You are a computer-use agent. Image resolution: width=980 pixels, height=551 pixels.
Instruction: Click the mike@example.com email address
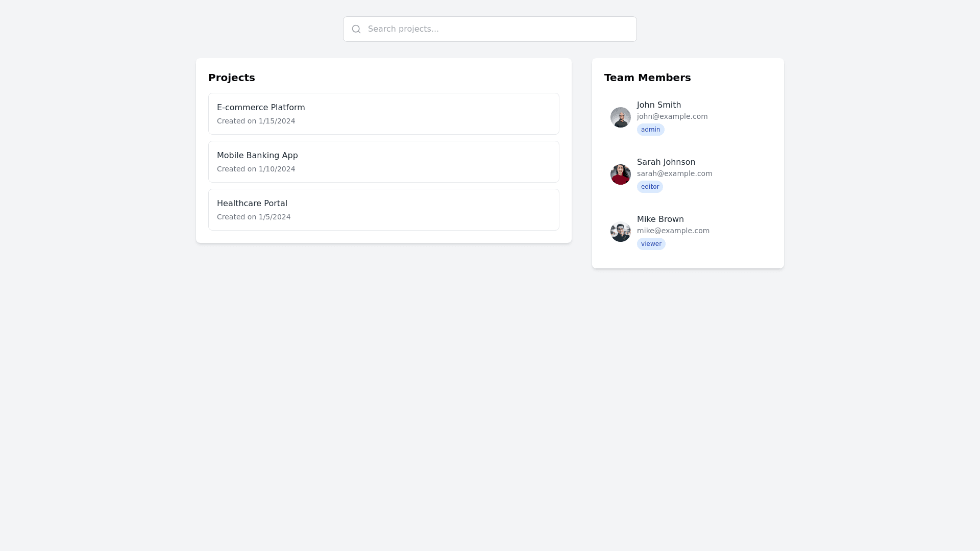click(673, 231)
